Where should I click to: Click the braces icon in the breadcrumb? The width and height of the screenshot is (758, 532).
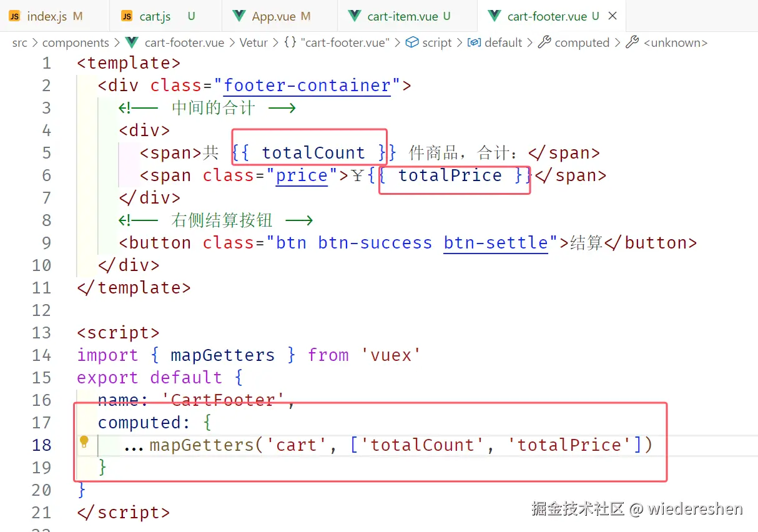pos(290,42)
